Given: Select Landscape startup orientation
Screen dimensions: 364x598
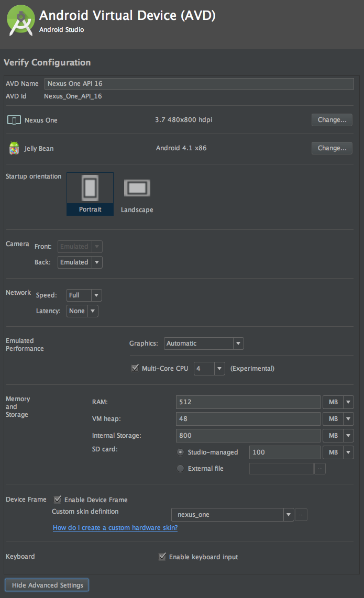Looking at the screenshot, I should (137, 195).
